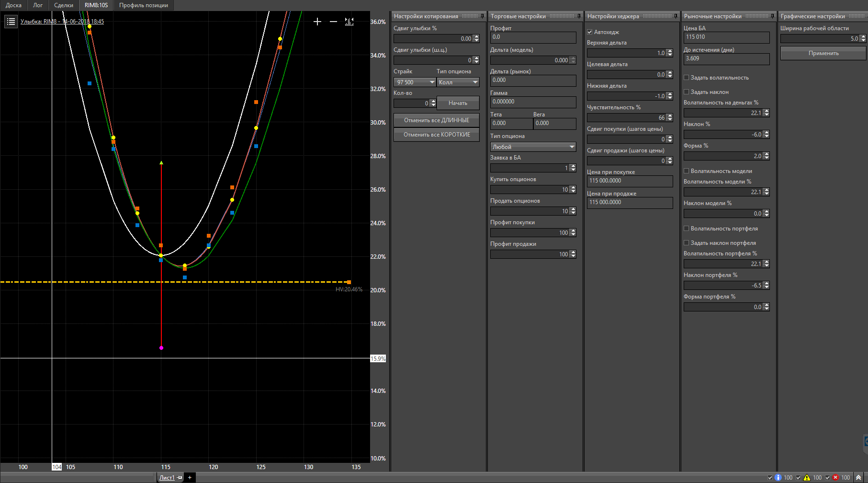Click the red error log icon
Viewport: 868px width, 483px height.
pyautogui.click(x=835, y=478)
